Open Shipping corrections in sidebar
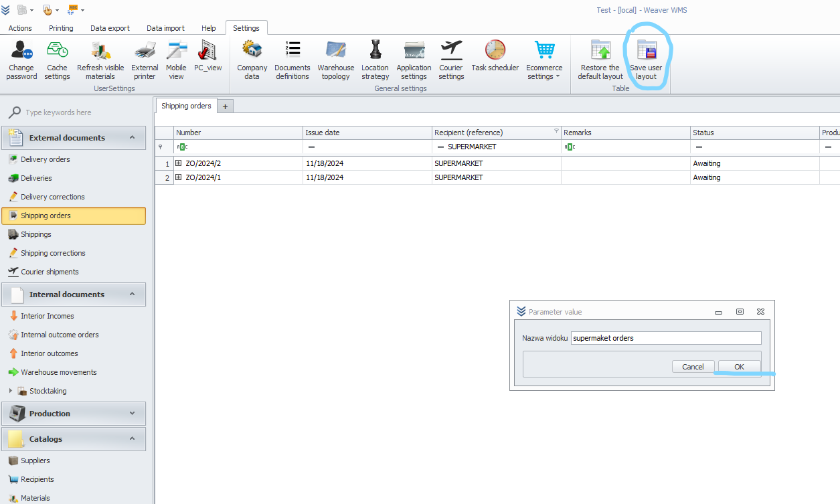The image size is (840, 504). [53, 253]
